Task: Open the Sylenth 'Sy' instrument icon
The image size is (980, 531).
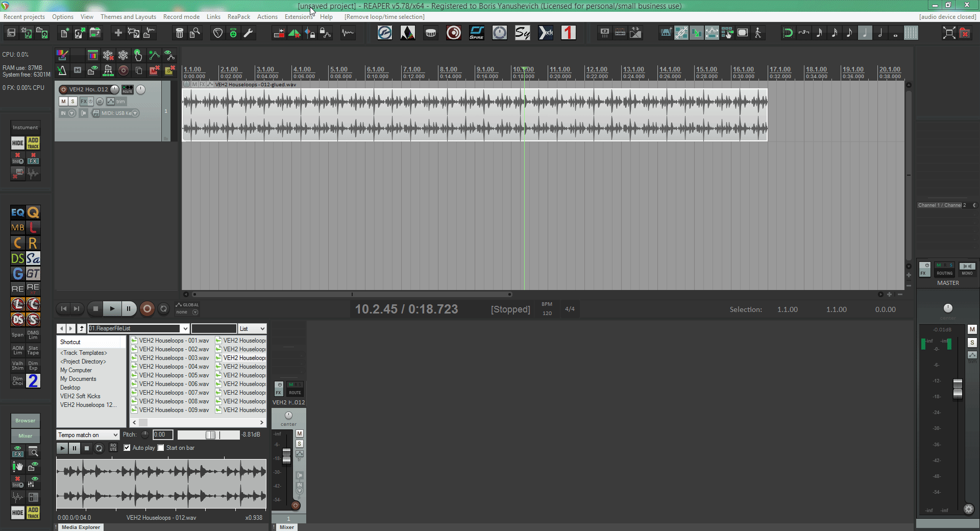Action: pyautogui.click(x=523, y=33)
